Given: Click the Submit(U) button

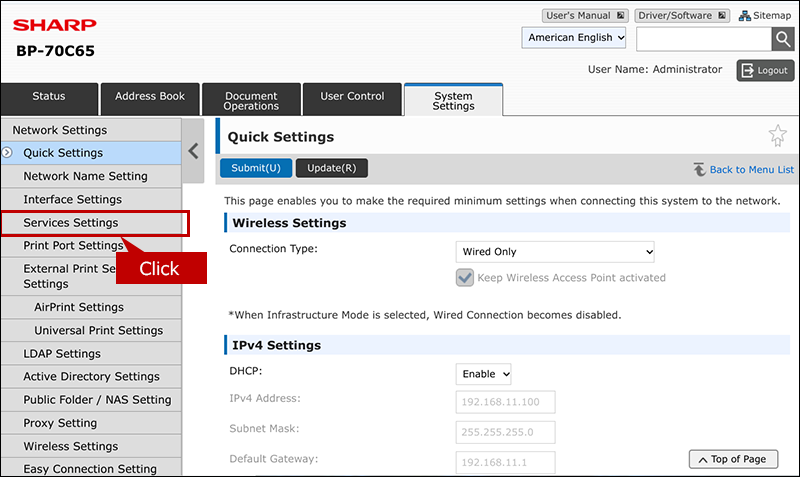Looking at the screenshot, I should point(256,168).
